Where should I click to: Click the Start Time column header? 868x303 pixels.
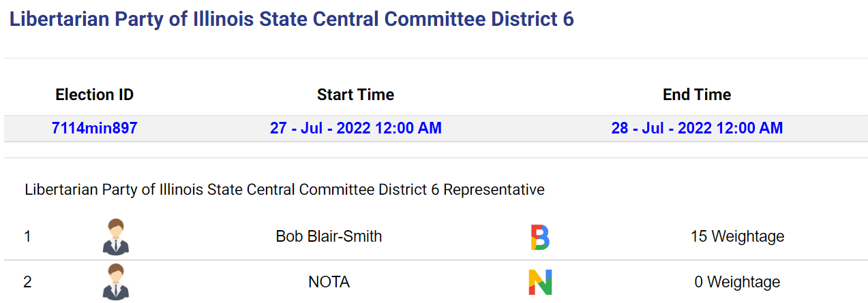coord(355,95)
